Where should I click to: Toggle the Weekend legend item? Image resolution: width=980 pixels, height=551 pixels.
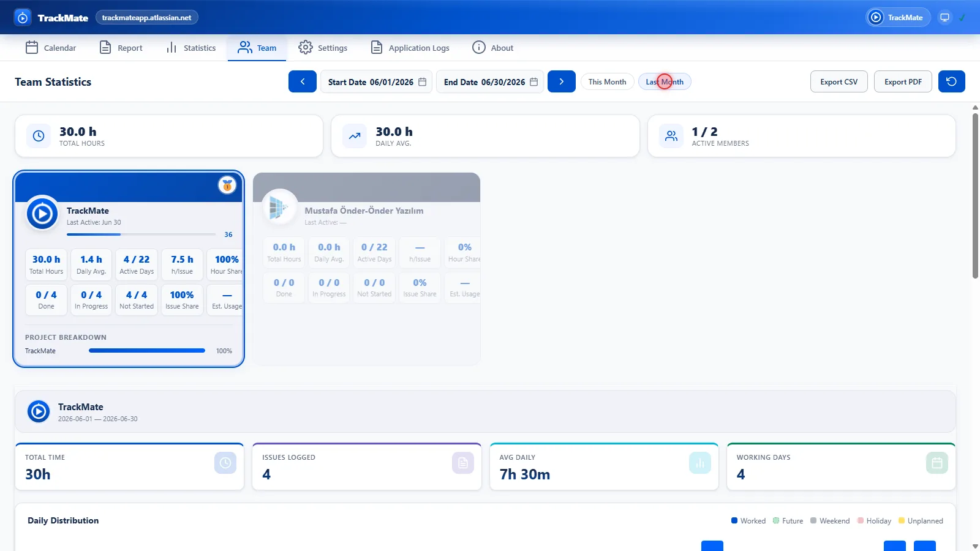coord(830,521)
